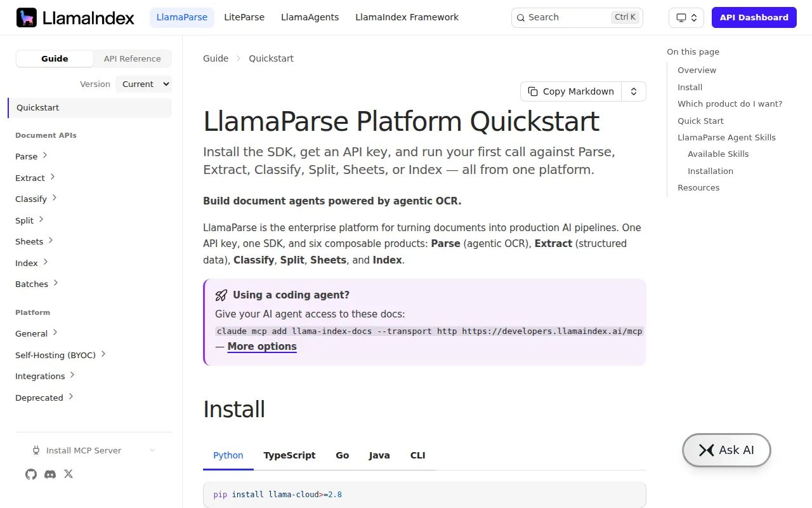Screen dimensions: 812x508
Task: Click the API Dashboard button
Action: tap(754, 18)
